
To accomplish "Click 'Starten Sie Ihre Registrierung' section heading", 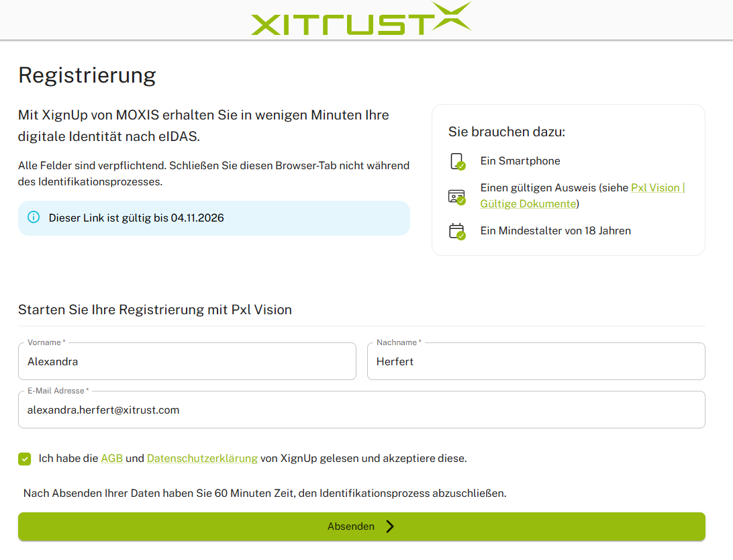I will tap(155, 310).
